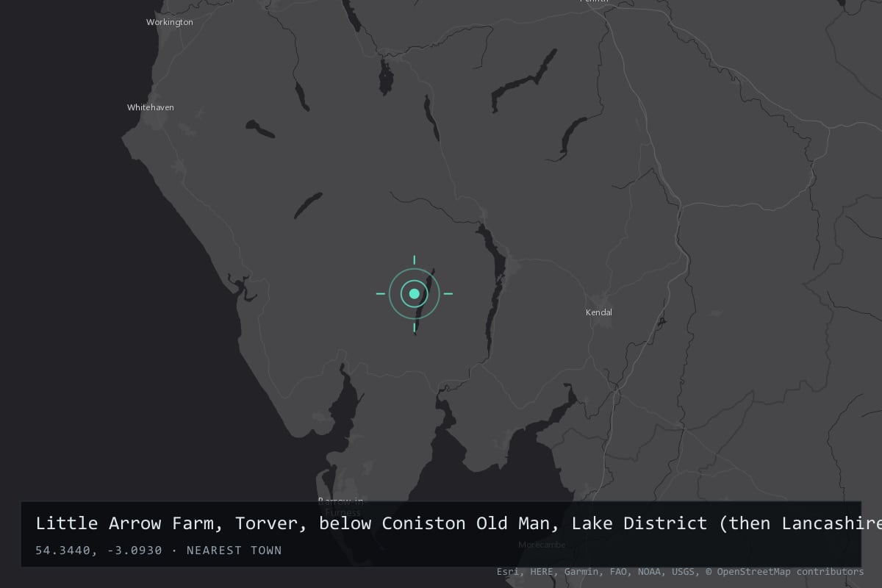Click the teal location marker on the map

click(415, 293)
